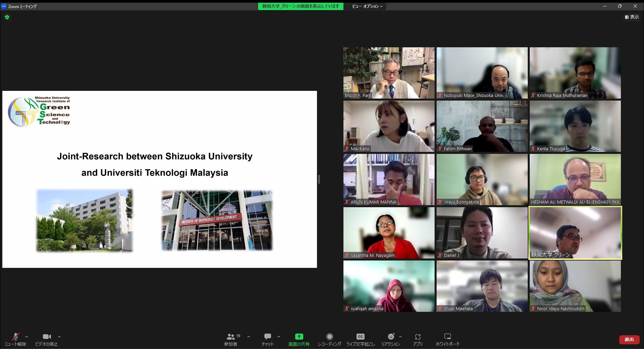Click green share screen (画面の共有) icon
The height and width of the screenshot is (349, 644).
tap(299, 336)
